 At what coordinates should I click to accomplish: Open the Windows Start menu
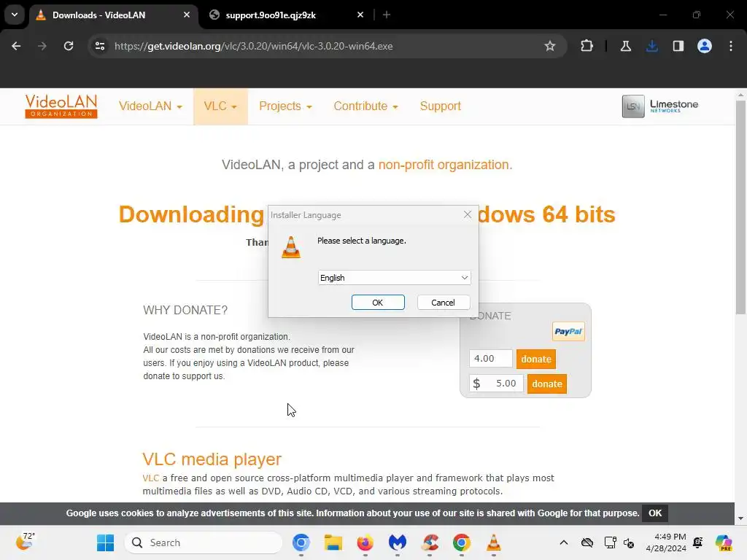105,542
